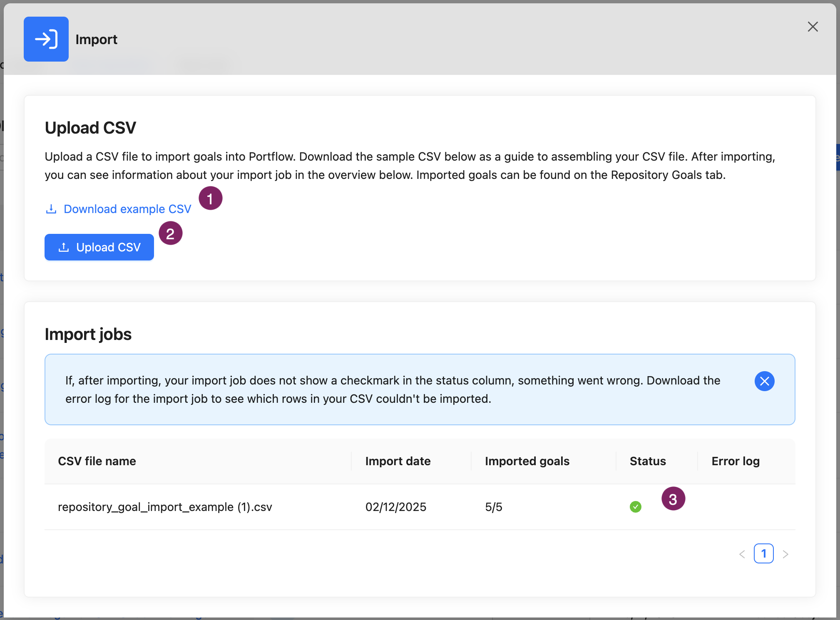
Task: Click the Upload CSV section heading
Action: pos(90,128)
